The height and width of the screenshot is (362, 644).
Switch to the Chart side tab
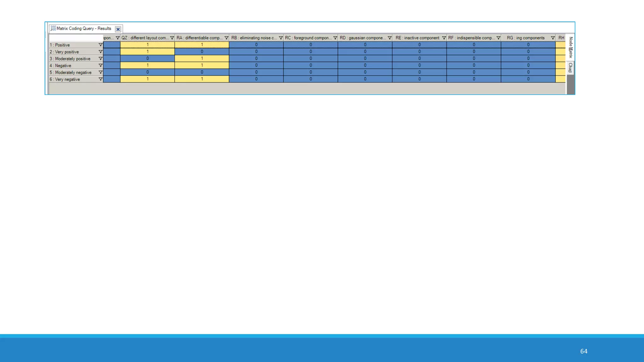tap(570, 68)
